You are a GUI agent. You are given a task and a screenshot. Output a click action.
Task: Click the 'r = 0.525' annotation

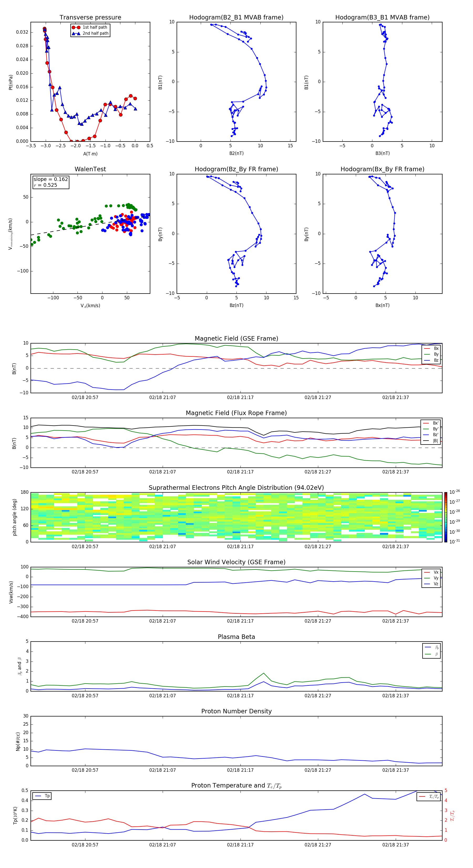(x=45, y=185)
